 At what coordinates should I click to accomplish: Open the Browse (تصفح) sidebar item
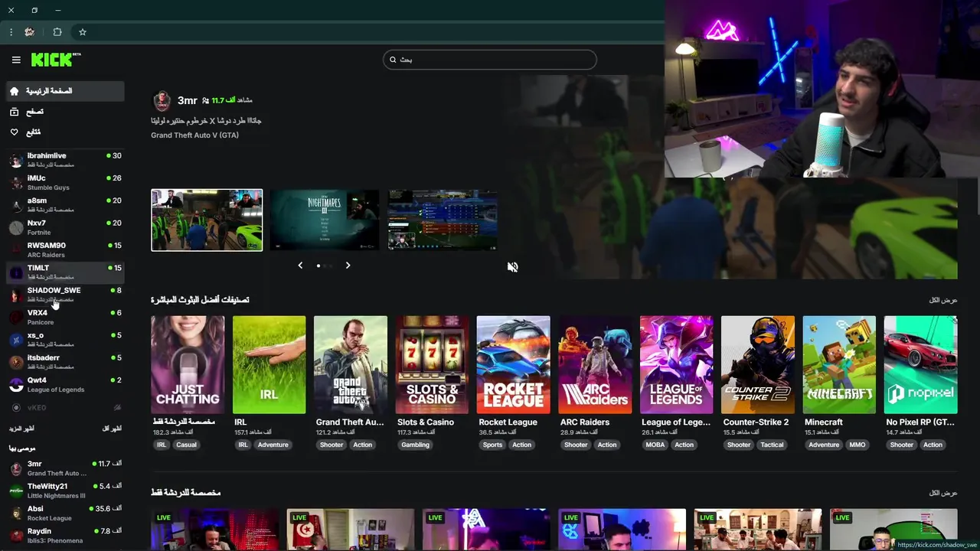[65, 112]
